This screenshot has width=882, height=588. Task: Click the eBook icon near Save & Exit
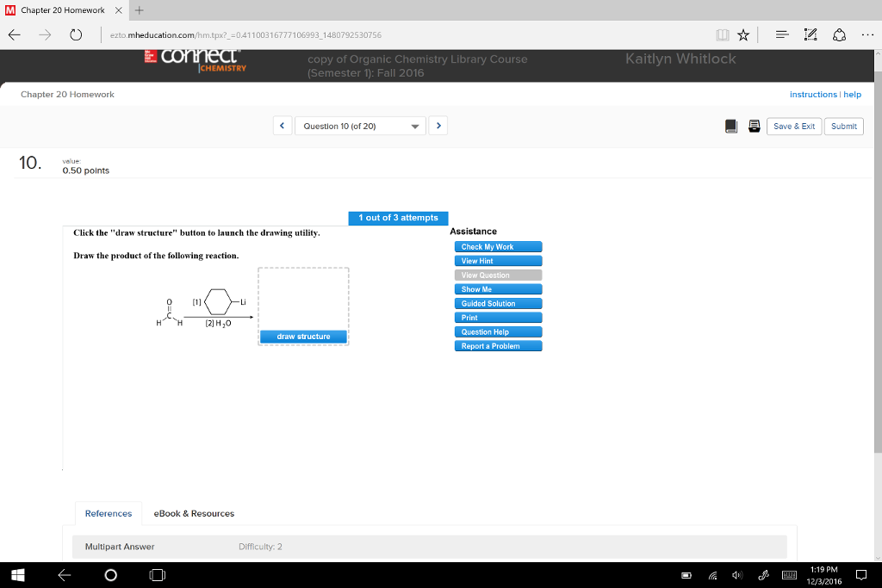731,125
